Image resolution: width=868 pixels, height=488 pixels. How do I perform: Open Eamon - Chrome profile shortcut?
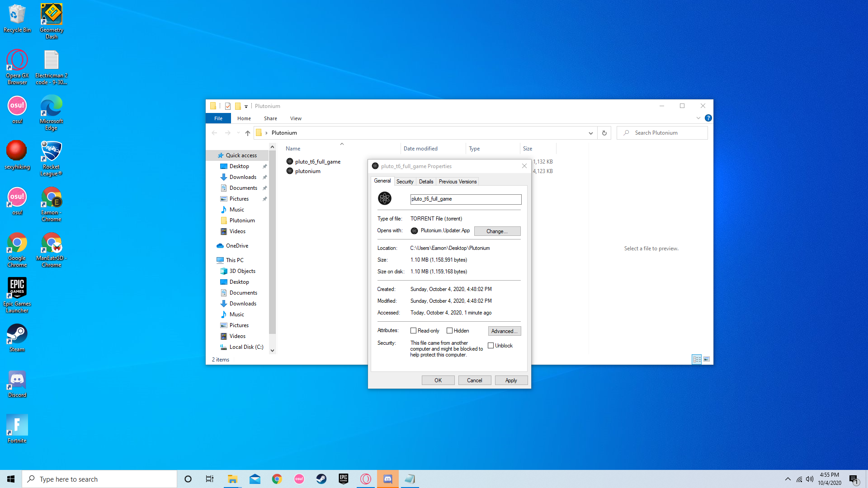coord(51,204)
